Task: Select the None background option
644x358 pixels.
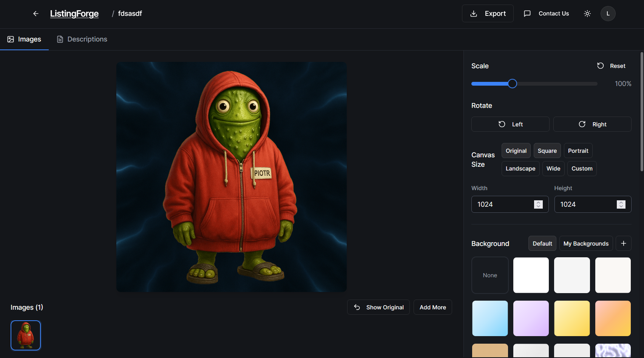Action: click(490, 275)
